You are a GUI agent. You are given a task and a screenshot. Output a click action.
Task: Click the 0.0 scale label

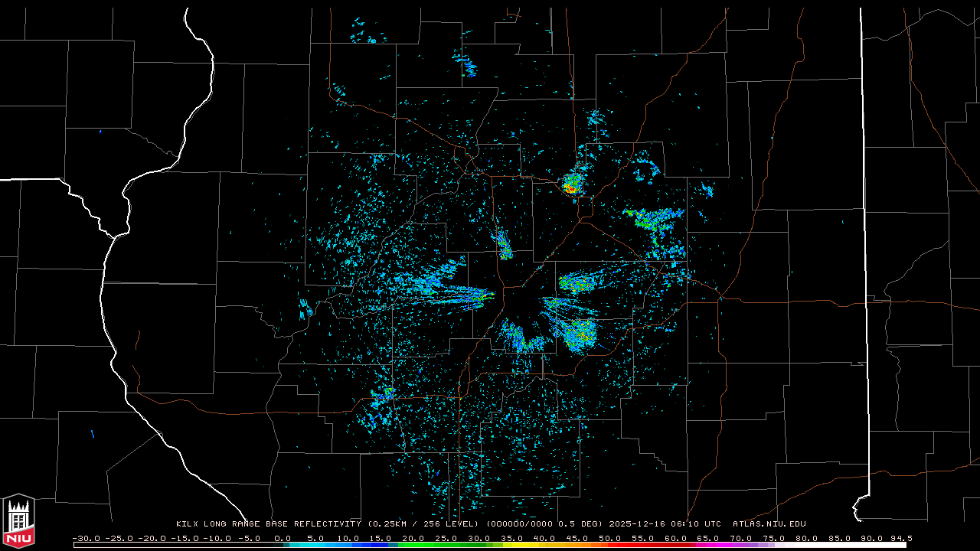click(283, 538)
